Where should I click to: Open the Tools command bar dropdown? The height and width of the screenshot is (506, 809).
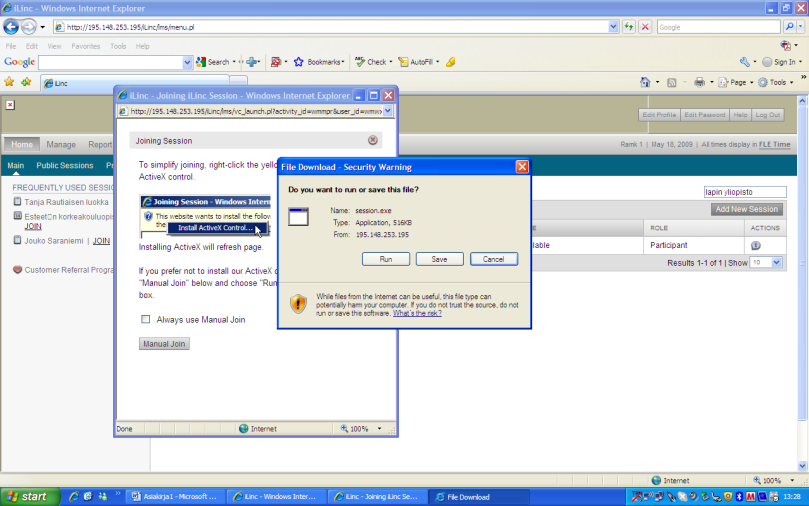coord(776,82)
